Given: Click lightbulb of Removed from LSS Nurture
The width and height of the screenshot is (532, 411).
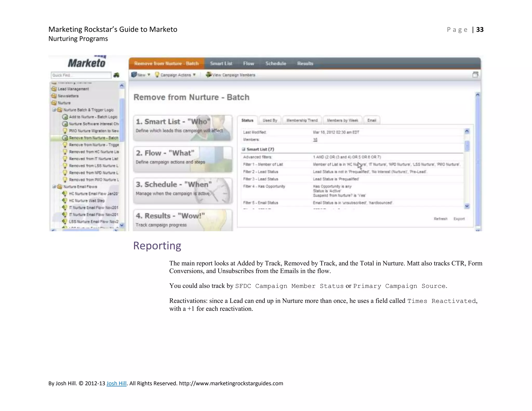Looking at the screenshot, I should click(x=65, y=166).
